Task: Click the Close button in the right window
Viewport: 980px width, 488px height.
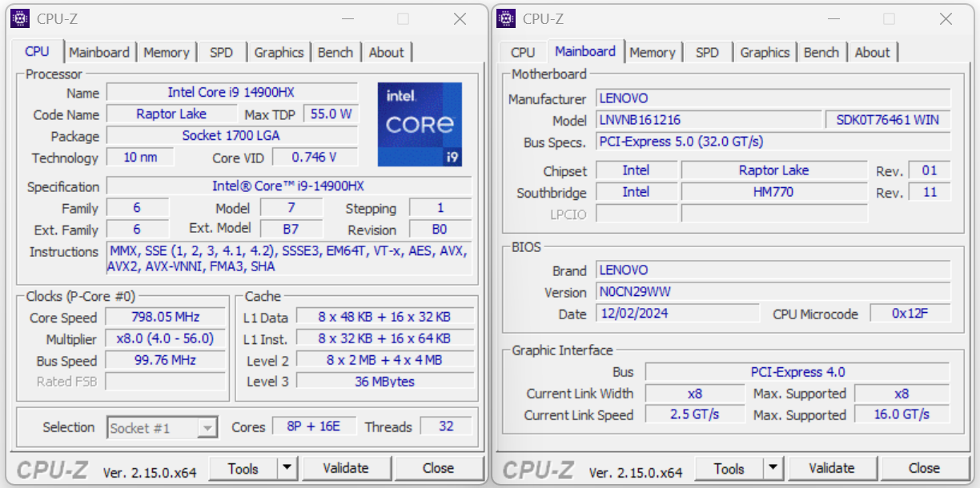Action: [924, 468]
